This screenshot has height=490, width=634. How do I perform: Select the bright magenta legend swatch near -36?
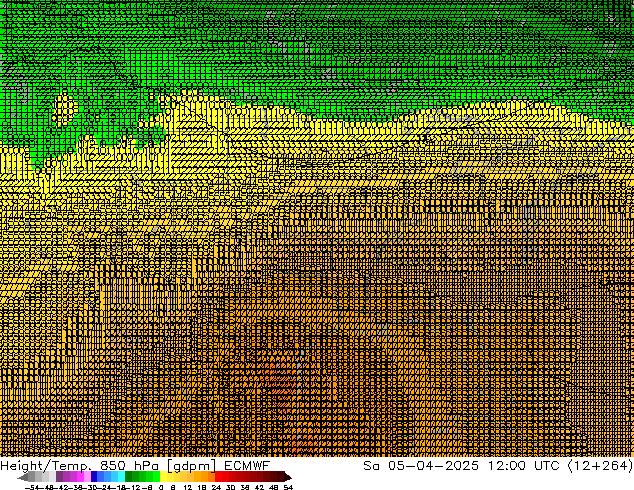tap(80, 476)
